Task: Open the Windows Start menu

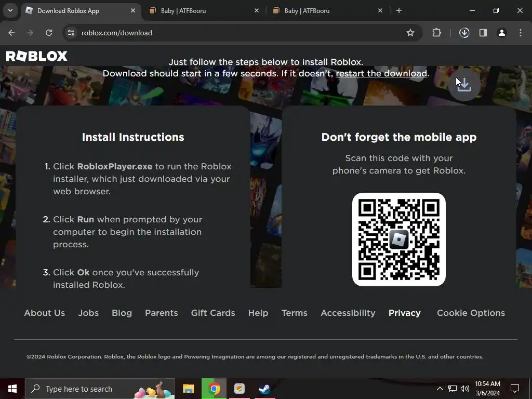Action: (x=12, y=389)
